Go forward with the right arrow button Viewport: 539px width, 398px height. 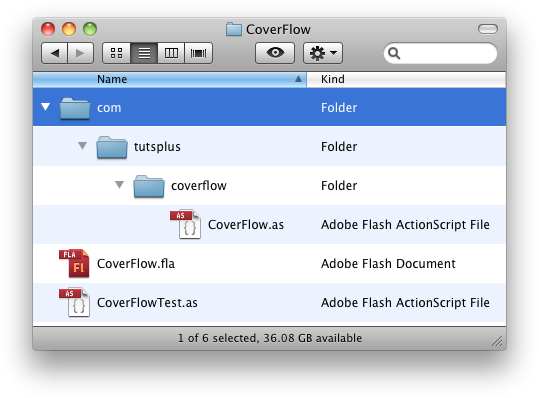click(x=80, y=53)
